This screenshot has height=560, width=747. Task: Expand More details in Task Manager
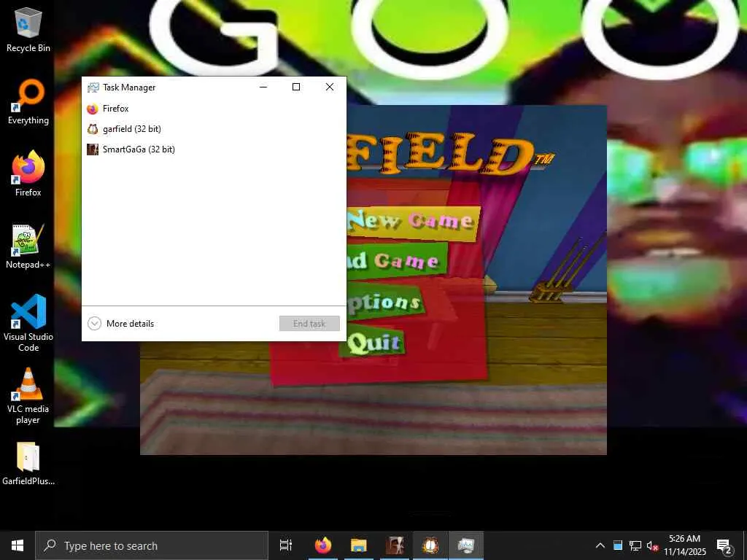121,324
